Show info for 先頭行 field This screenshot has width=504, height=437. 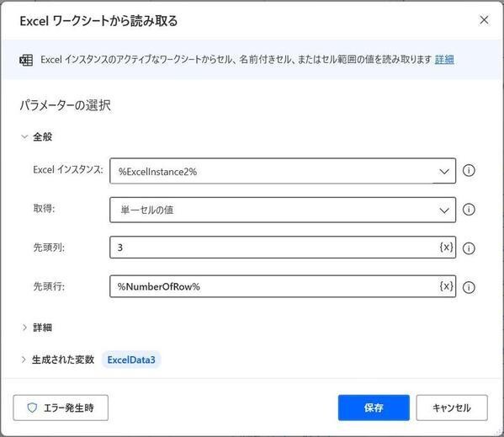point(469,287)
